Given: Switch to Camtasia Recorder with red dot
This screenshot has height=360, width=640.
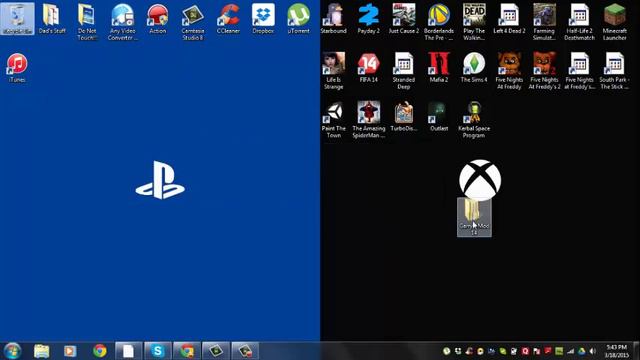Looking at the screenshot, I should click(245, 351).
